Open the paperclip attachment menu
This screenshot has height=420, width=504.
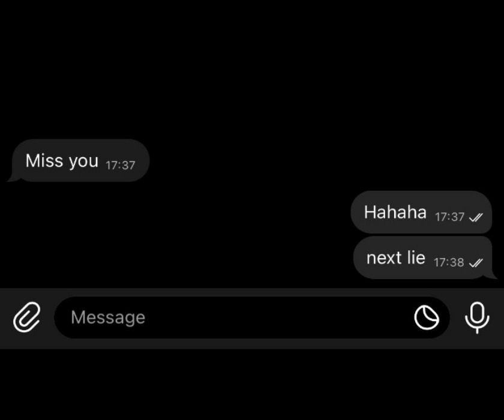[x=27, y=317]
